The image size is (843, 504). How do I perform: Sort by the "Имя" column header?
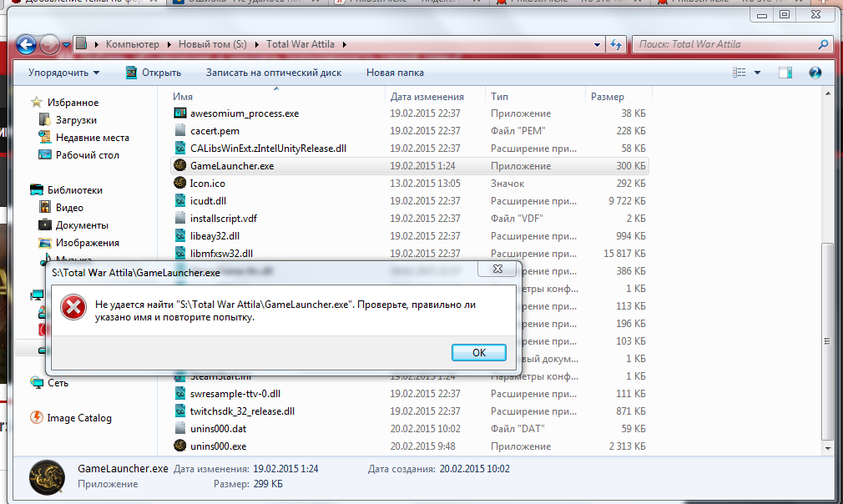point(276,96)
